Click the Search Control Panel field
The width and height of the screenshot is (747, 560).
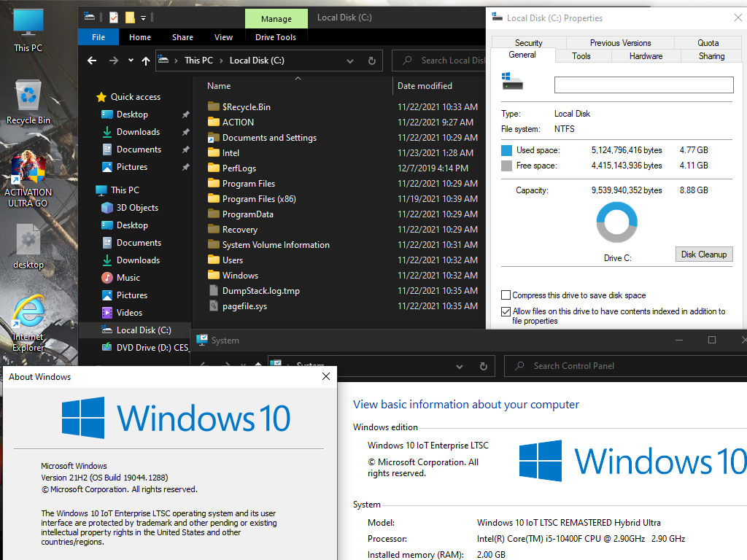[625, 366]
